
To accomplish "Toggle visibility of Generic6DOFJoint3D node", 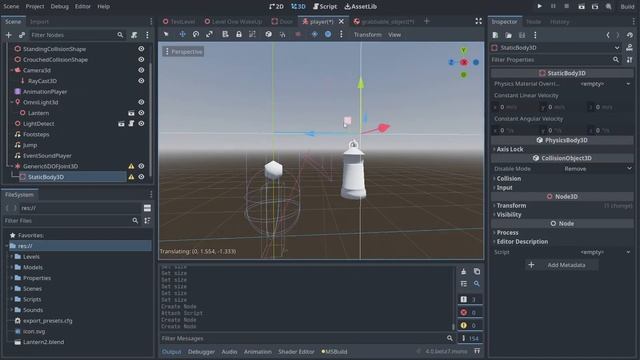I will [x=141, y=166].
